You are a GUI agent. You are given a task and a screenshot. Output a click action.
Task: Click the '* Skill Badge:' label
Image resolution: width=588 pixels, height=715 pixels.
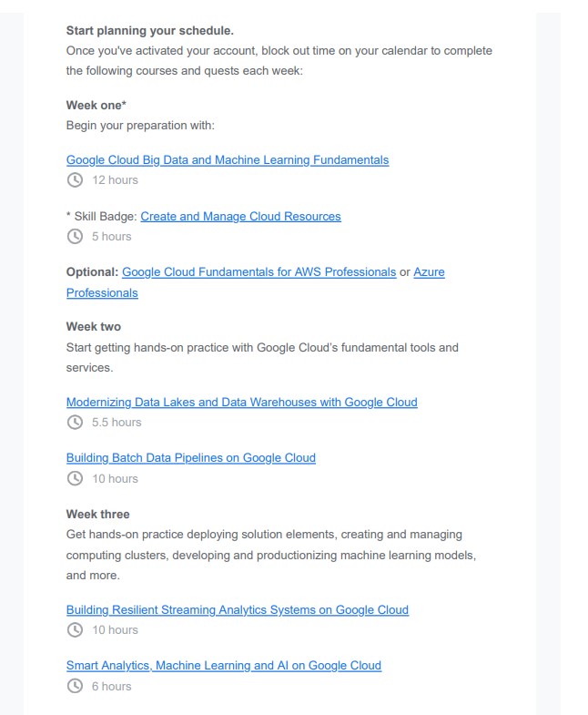point(101,216)
